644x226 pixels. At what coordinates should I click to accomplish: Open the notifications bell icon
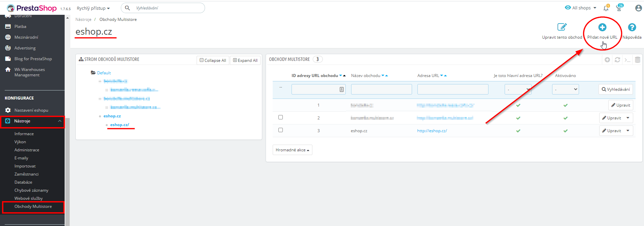(x=606, y=8)
